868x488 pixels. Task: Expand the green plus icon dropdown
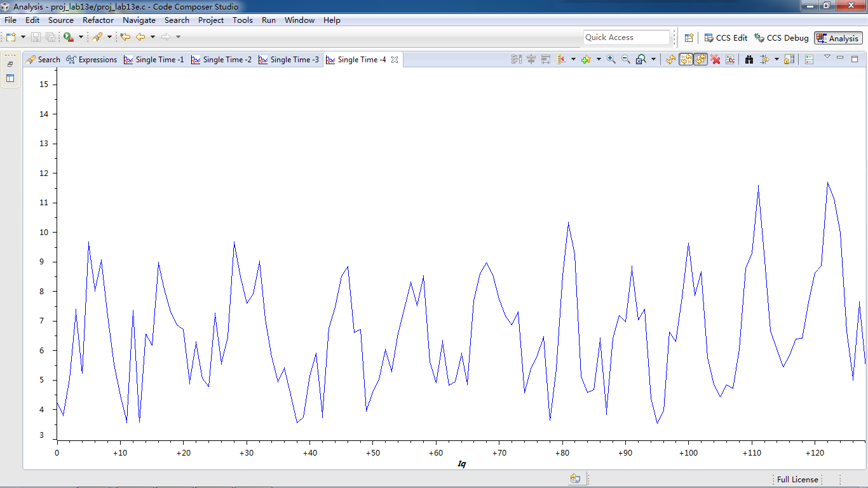pyautogui.click(x=599, y=59)
